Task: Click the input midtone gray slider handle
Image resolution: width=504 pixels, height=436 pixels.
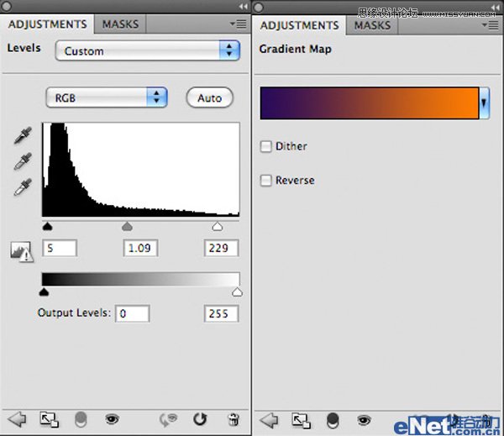Action: (x=128, y=226)
